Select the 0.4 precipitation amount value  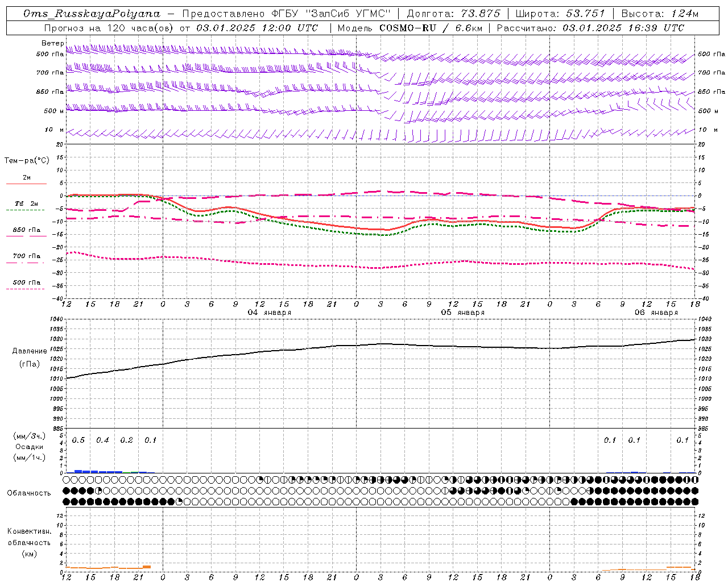(x=102, y=440)
